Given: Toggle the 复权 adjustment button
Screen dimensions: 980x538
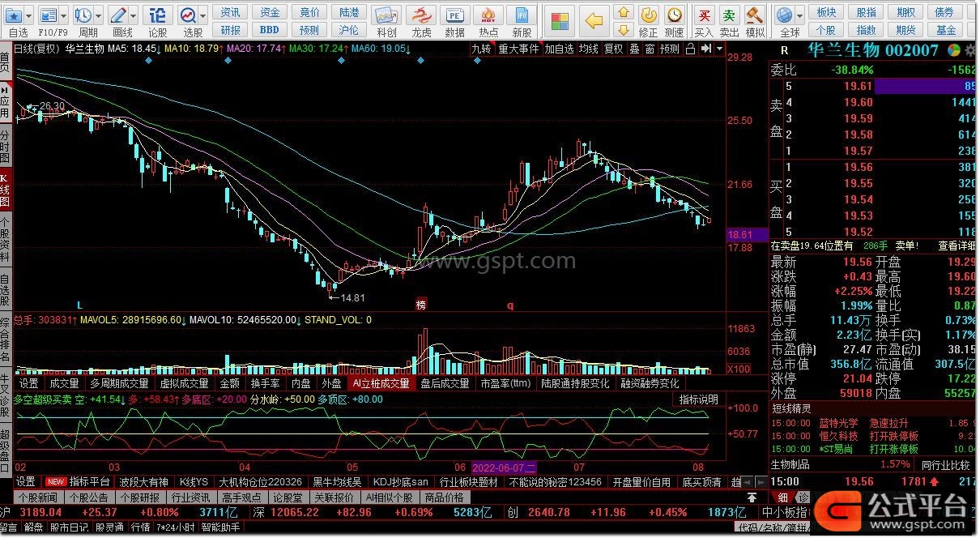Looking at the screenshot, I should 614,49.
